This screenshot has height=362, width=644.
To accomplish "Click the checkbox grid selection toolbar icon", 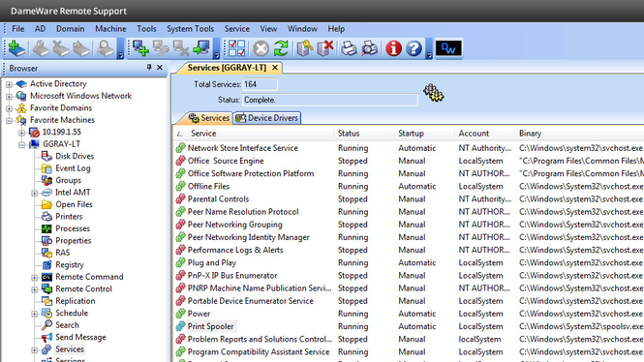I will coord(236,48).
